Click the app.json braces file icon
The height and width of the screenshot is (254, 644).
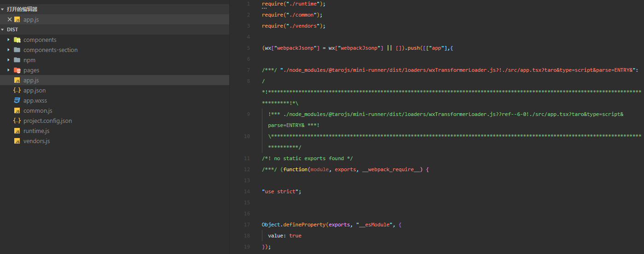pyautogui.click(x=17, y=90)
